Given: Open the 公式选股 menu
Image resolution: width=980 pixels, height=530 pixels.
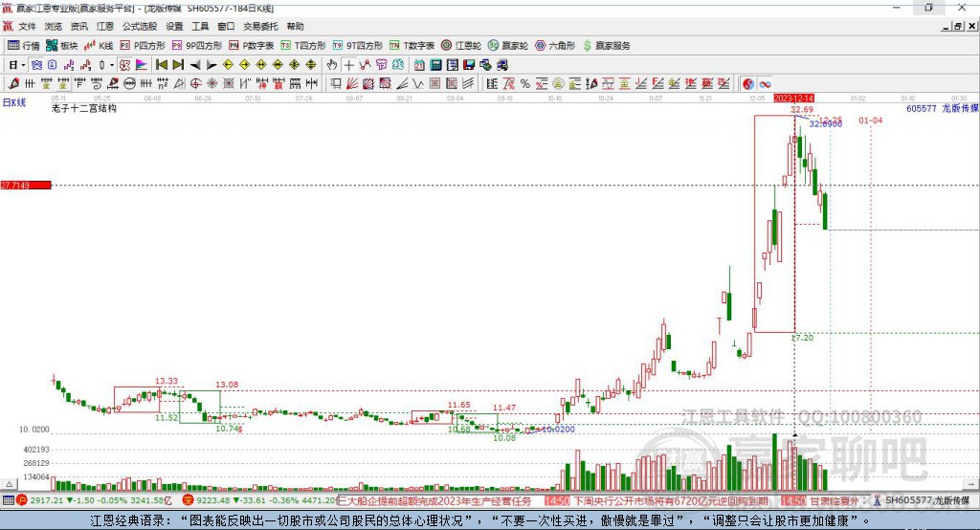Looking at the screenshot, I should pos(140,26).
